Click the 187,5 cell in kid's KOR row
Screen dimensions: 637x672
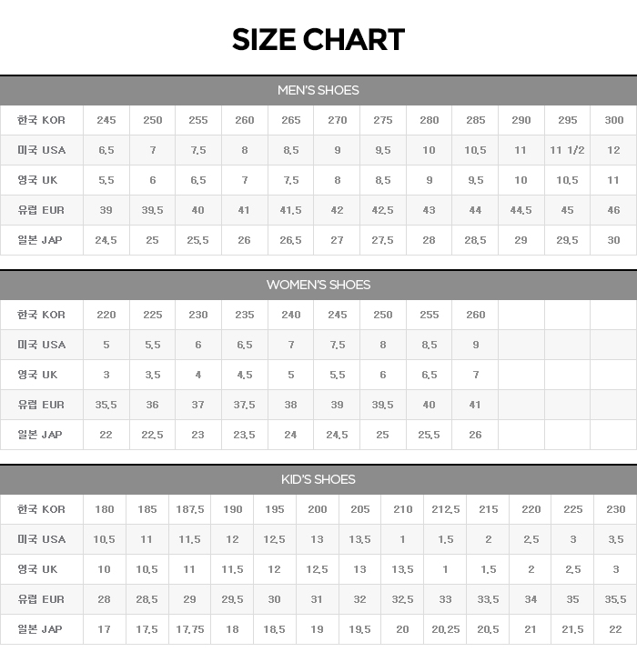[x=189, y=509]
